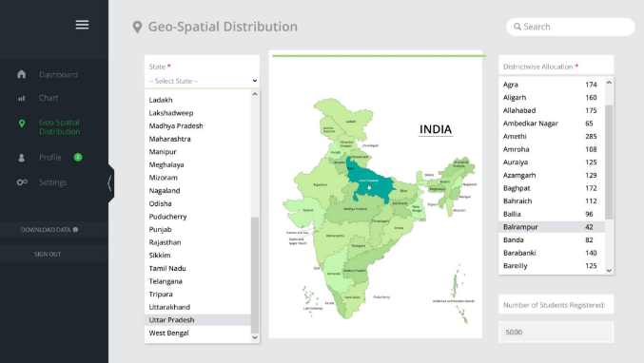Click district list scroll up arrow
The width and height of the screenshot is (644, 363).
(x=609, y=83)
